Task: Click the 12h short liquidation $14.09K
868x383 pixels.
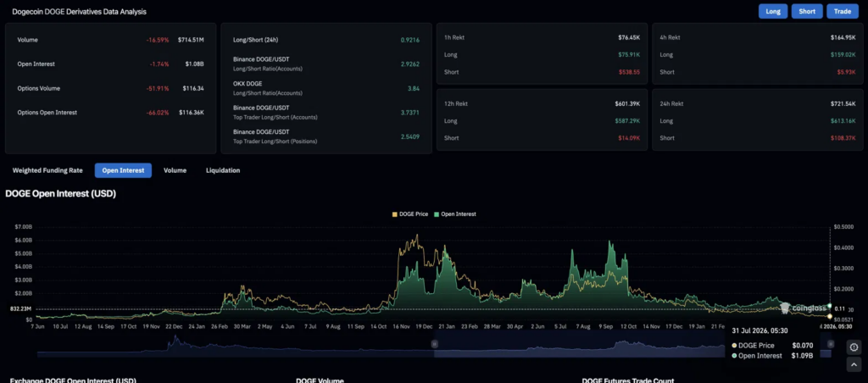Action: (x=629, y=138)
